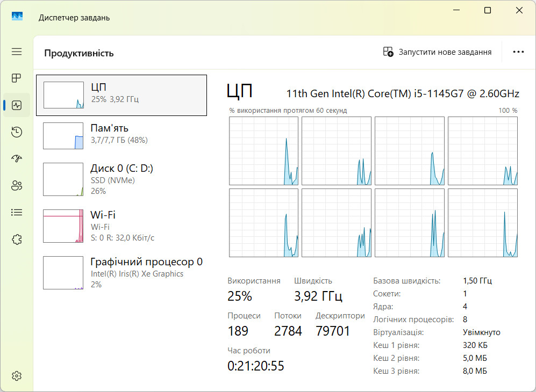Open the Processes page icon in sidebar

click(x=17, y=78)
